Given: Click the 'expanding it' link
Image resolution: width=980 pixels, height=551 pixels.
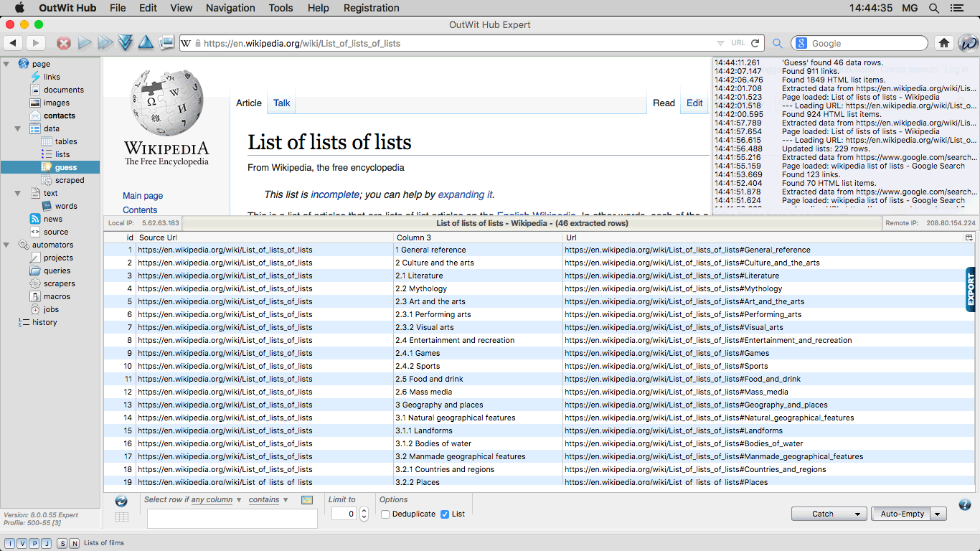Looking at the screenshot, I should [466, 194].
